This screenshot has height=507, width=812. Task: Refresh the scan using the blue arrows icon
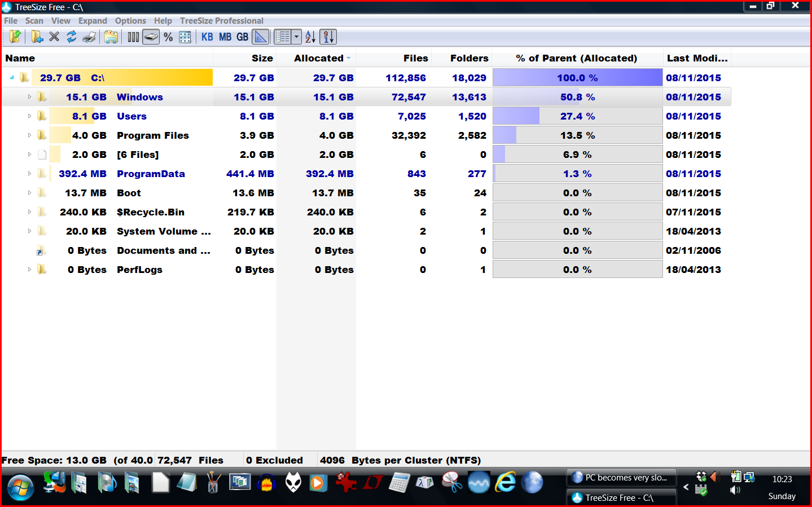tap(72, 37)
